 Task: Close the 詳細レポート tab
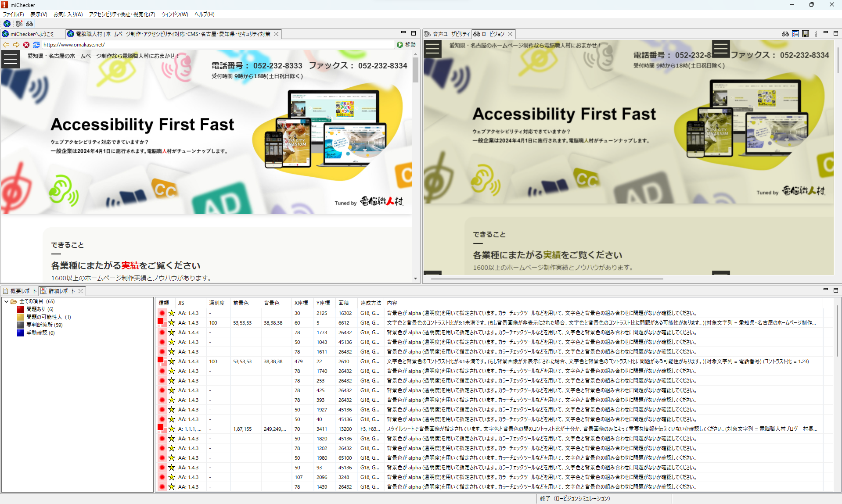pyautogui.click(x=81, y=291)
